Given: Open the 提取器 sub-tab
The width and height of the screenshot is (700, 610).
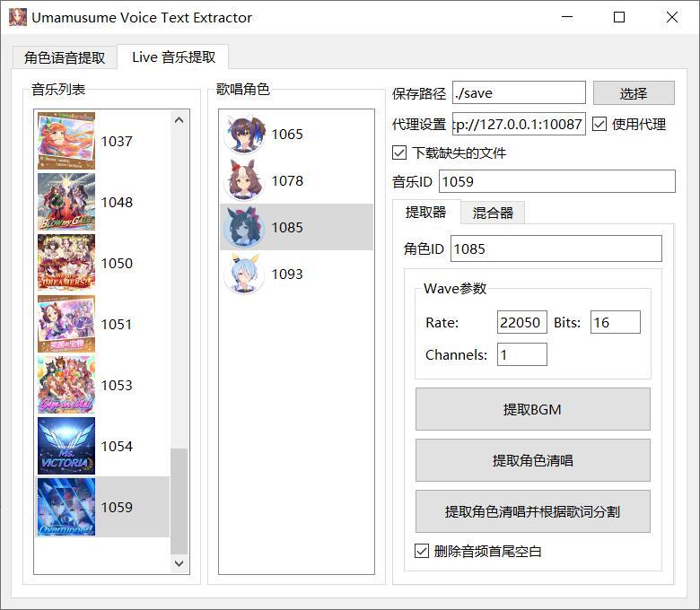Looking at the screenshot, I should pos(426,212).
